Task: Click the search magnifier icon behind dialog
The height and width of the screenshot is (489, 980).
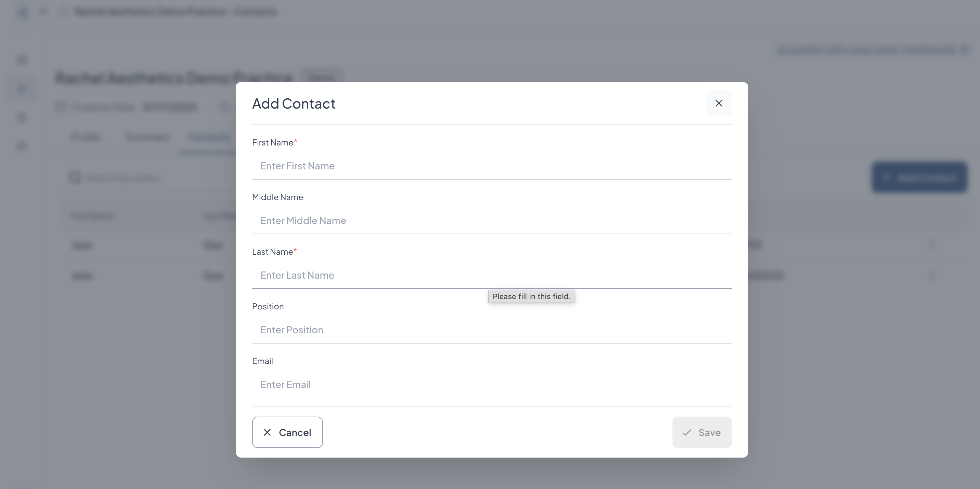Action: (75, 177)
